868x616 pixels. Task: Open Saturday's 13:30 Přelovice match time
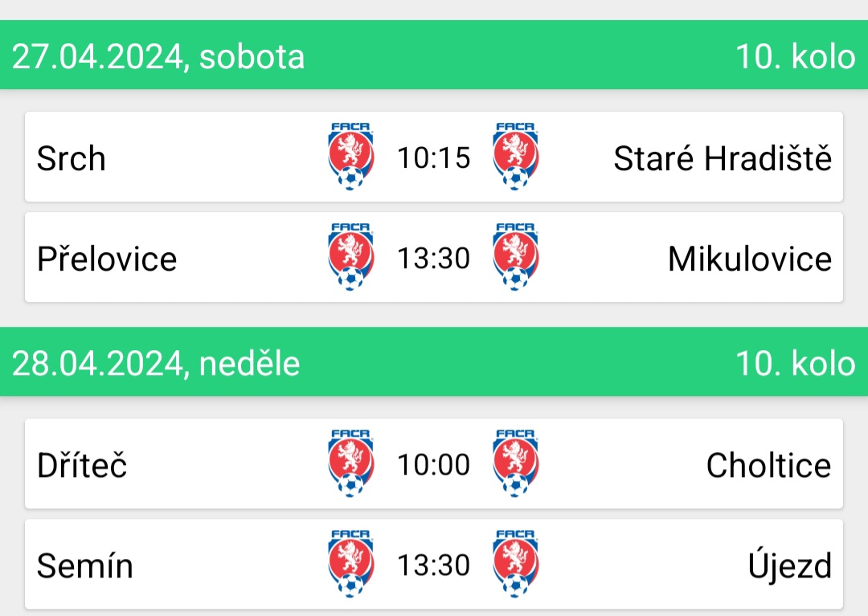click(434, 259)
